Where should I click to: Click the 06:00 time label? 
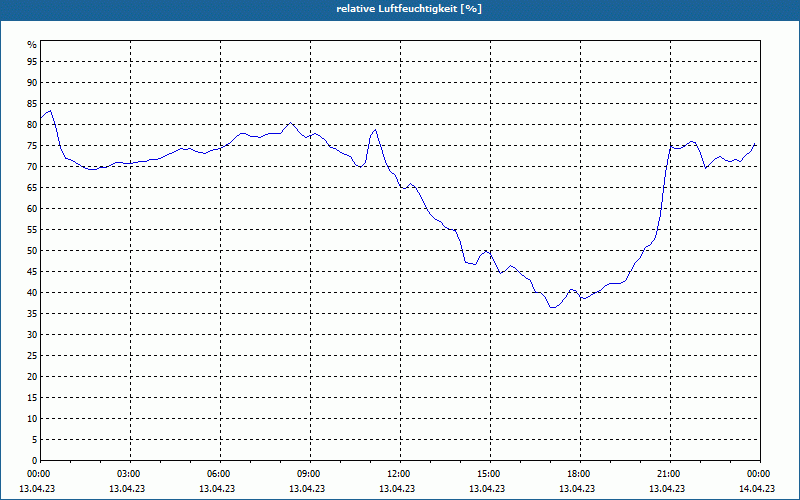pos(220,474)
